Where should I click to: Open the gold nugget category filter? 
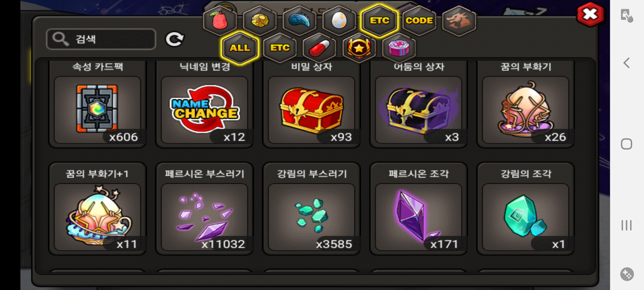pos(260,20)
